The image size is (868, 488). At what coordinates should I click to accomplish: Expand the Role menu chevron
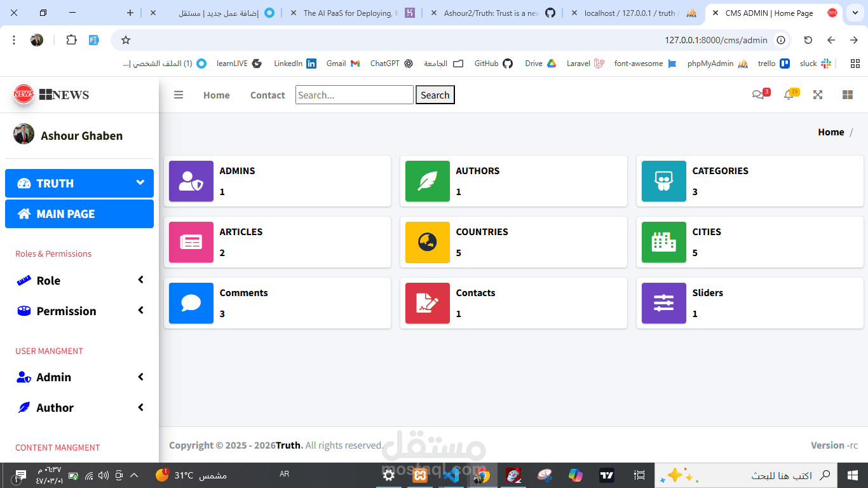(x=140, y=280)
